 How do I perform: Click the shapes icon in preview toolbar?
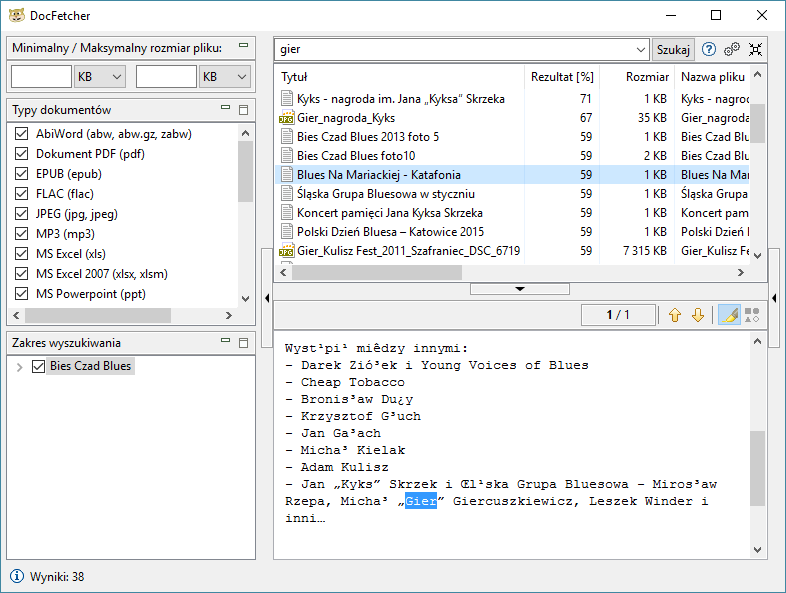click(752, 315)
